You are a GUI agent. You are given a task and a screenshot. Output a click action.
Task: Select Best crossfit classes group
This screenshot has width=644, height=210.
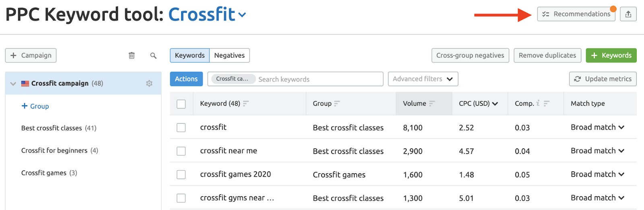(59, 128)
